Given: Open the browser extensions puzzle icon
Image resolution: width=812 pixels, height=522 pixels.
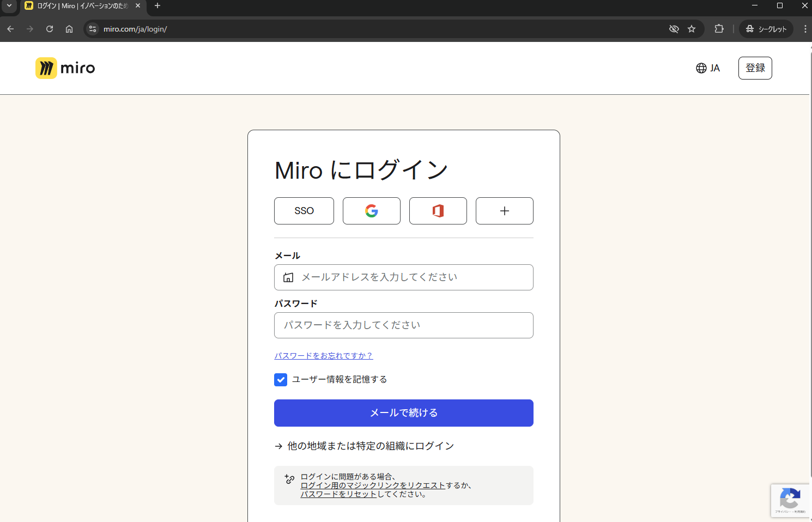Looking at the screenshot, I should pyautogui.click(x=719, y=29).
